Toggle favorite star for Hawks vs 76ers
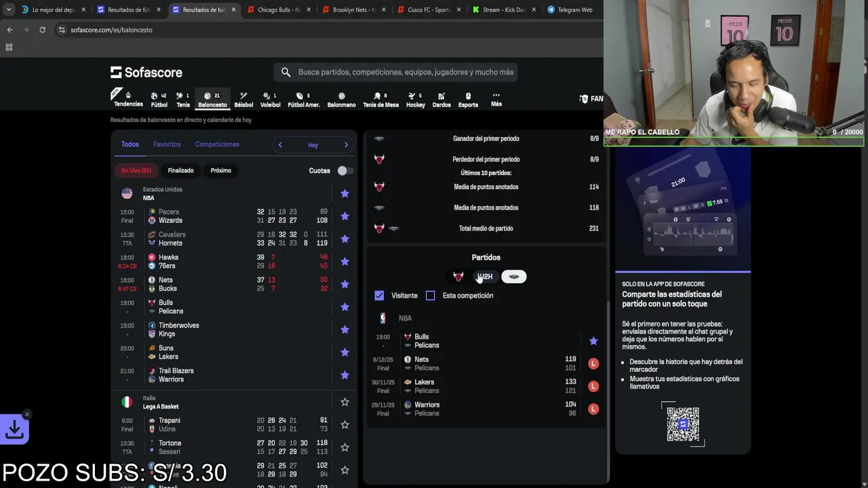The image size is (868, 488). click(344, 262)
